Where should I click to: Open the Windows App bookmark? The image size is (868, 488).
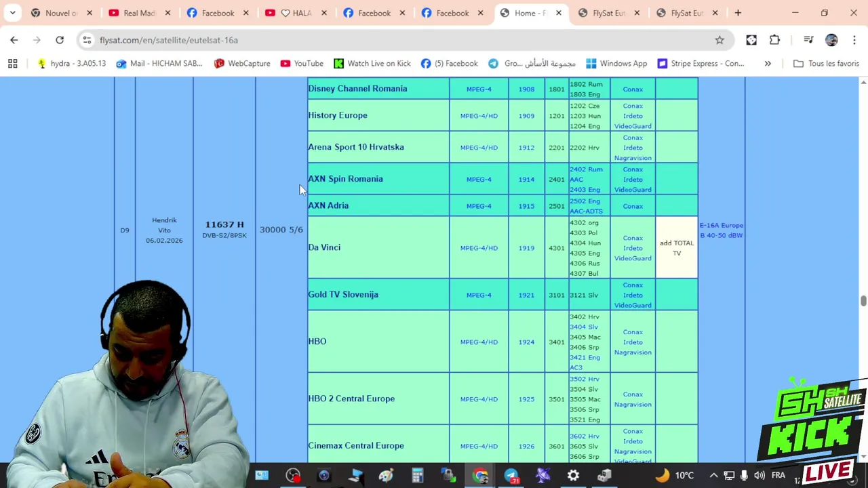[x=616, y=63]
